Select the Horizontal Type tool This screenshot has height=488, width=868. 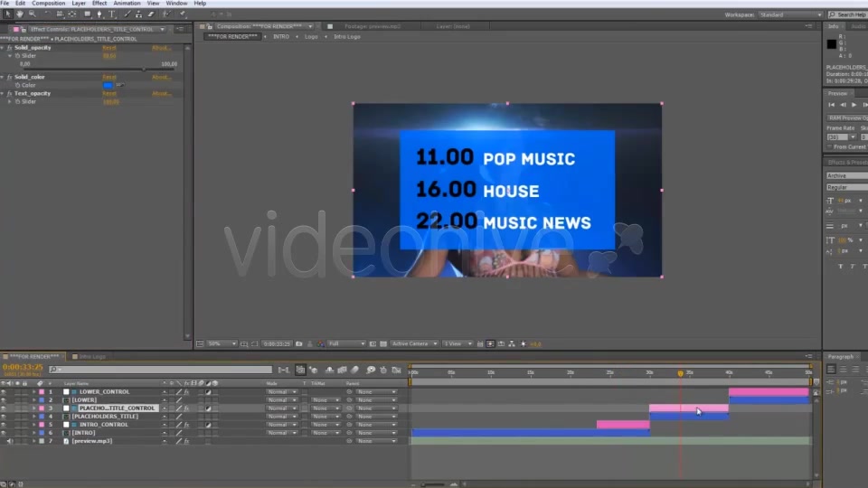pyautogui.click(x=112, y=14)
